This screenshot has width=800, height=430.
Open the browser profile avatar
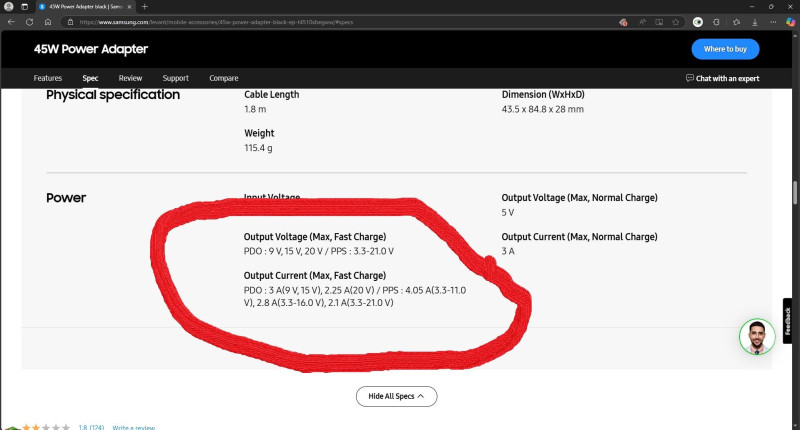coord(8,7)
